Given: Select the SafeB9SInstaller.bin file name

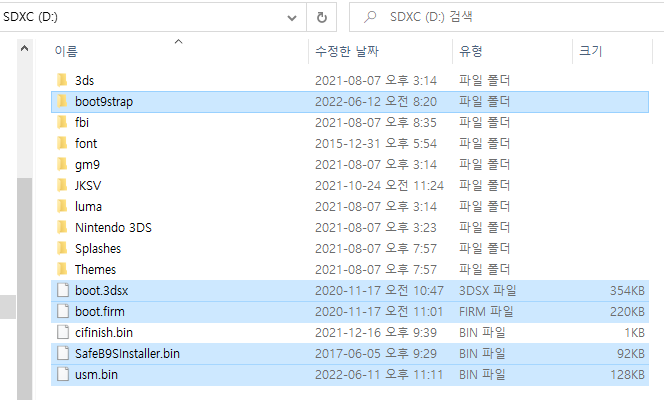Looking at the screenshot, I should click(x=127, y=353).
